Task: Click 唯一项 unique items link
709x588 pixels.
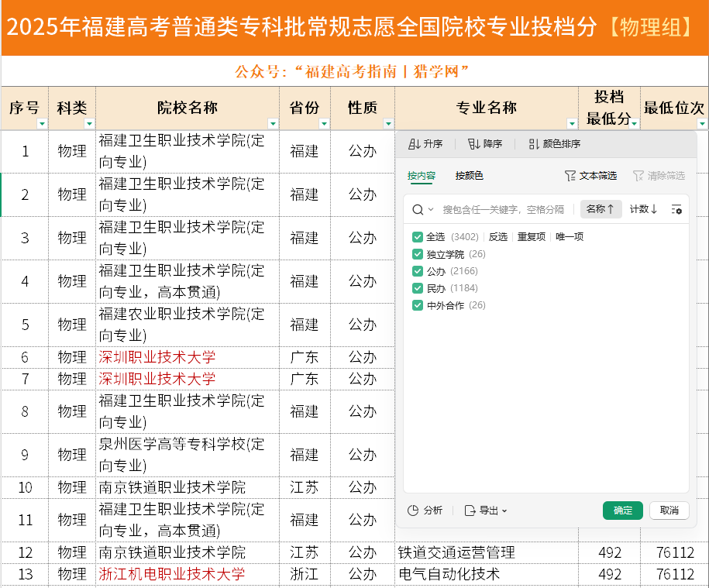Action: pos(570,237)
